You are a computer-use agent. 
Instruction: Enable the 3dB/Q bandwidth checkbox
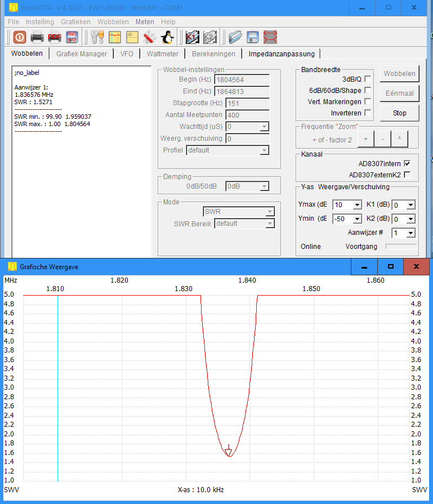point(368,79)
